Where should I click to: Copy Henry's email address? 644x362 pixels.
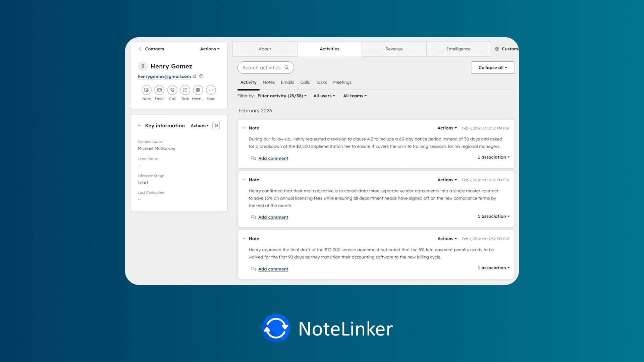[x=201, y=76]
